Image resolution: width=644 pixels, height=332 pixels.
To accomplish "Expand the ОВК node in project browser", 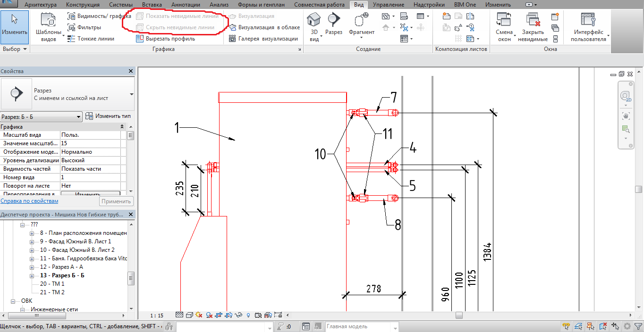I will coord(13,300).
